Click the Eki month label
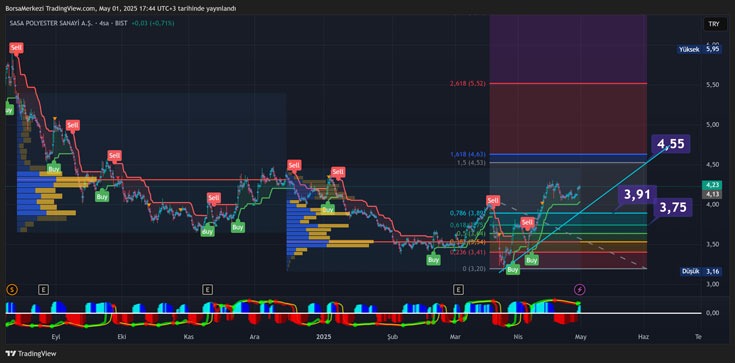 122,337
